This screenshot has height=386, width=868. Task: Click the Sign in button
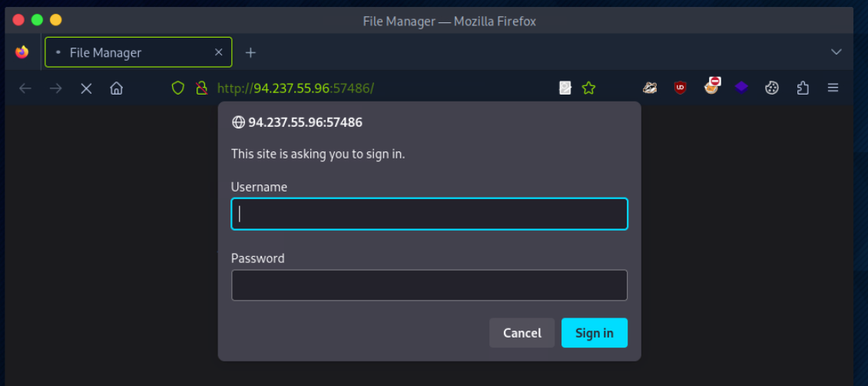tap(594, 333)
